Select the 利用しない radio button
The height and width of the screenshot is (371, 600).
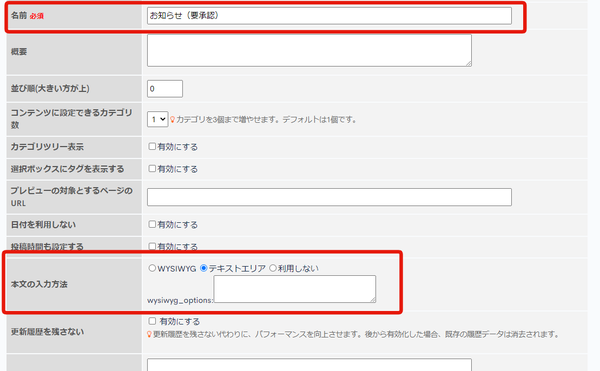pos(273,268)
